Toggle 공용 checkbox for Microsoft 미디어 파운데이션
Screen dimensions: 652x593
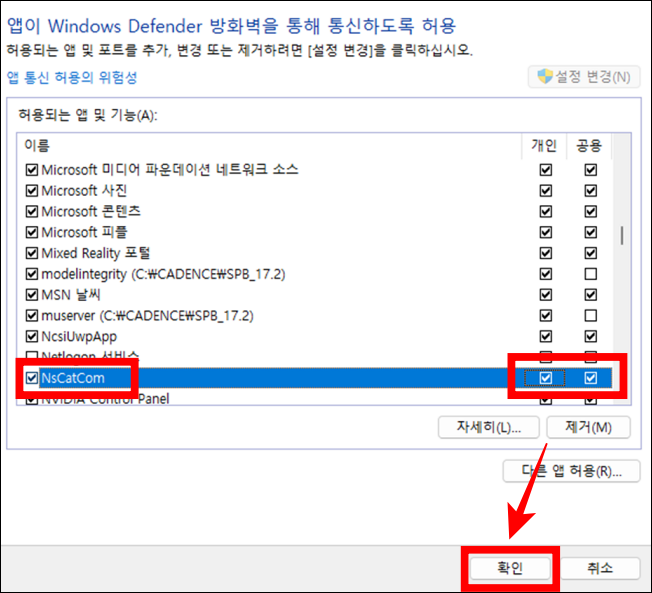(591, 170)
